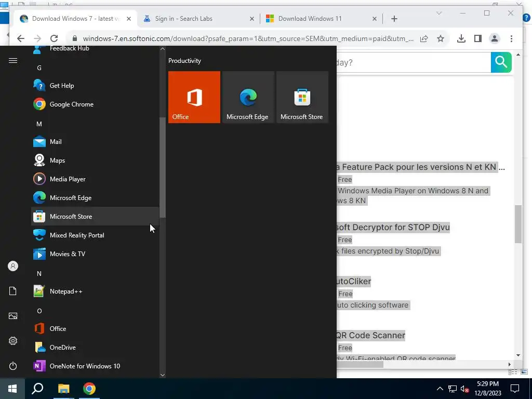Share this page from the address bar
Screen dimensions: 532x399
424,38
